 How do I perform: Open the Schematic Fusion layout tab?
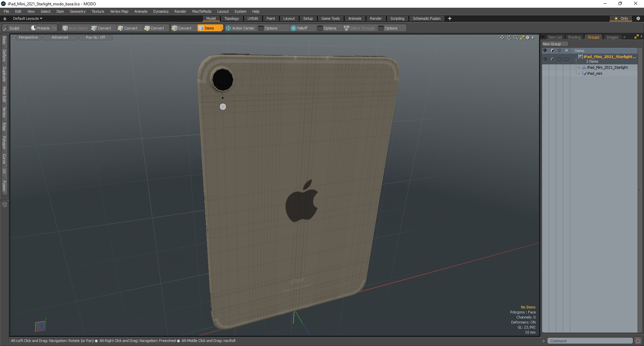coord(427,18)
